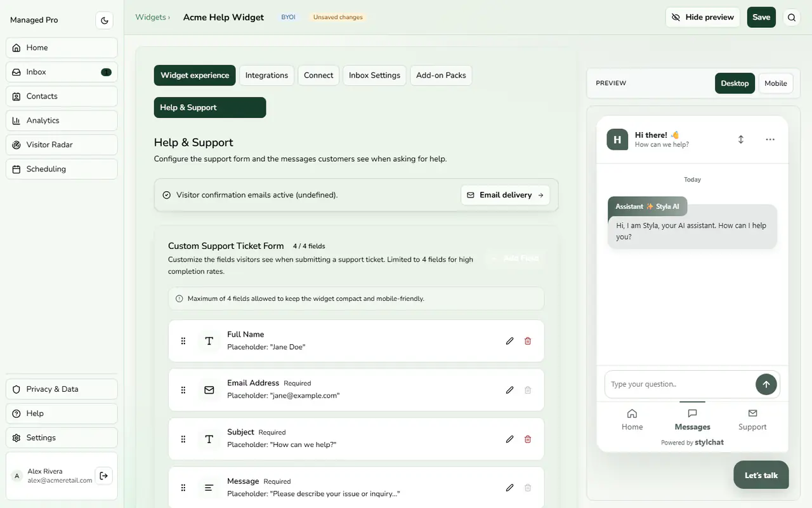
Task: Save the widget changes
Action: point(761,17)
